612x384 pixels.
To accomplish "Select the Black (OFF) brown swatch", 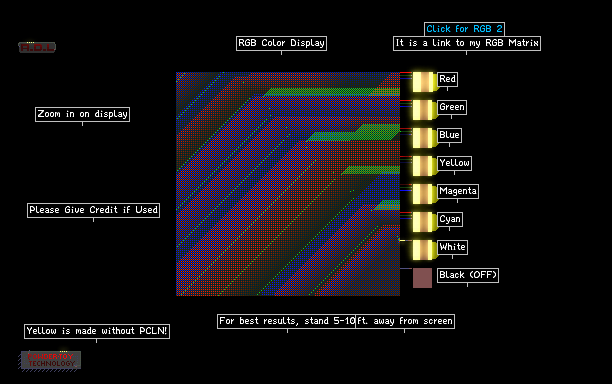I will click(x=422, y=278).
